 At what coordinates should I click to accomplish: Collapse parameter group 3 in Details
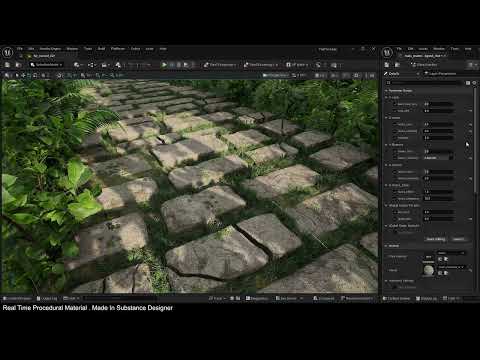[x=386, y=145]
